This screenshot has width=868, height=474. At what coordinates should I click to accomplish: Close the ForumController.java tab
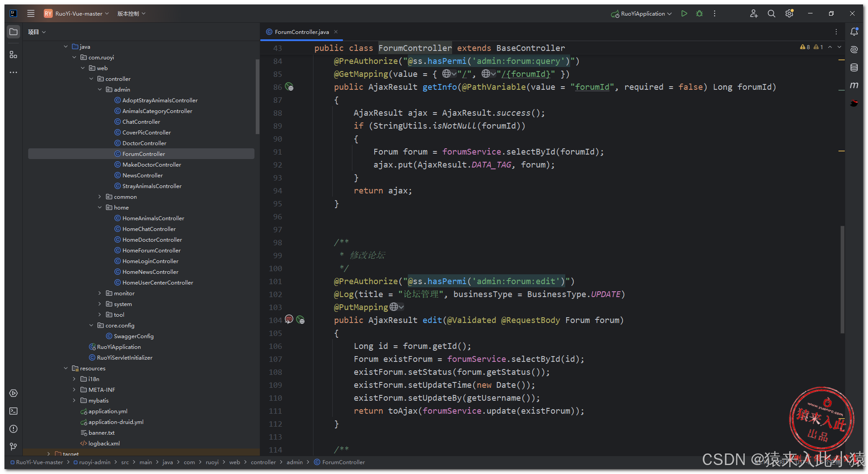point(336,32)
